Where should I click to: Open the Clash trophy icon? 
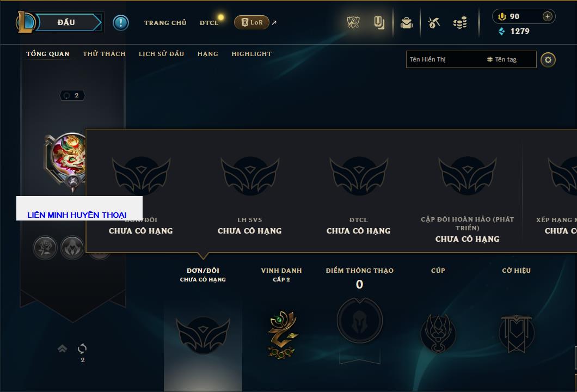tap(353, 22)
